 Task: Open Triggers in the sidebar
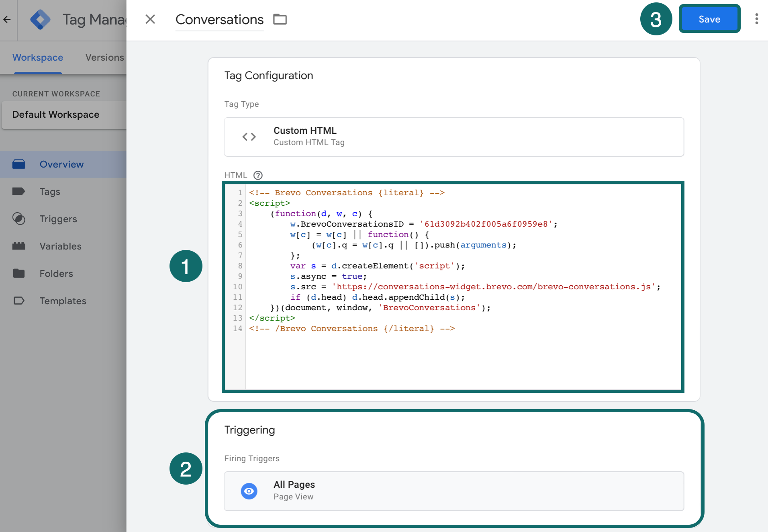tap(63, 219)
